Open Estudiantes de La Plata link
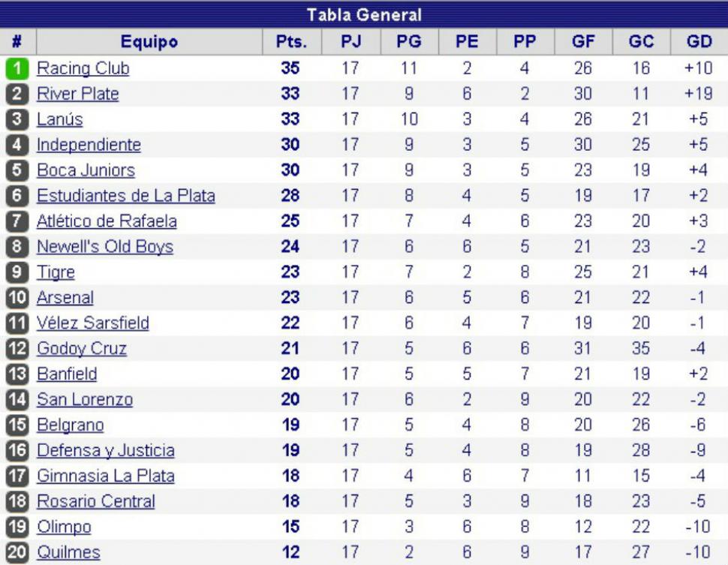Image resolution: width=728 pixels, height=565 pixels. coord(126,195)
